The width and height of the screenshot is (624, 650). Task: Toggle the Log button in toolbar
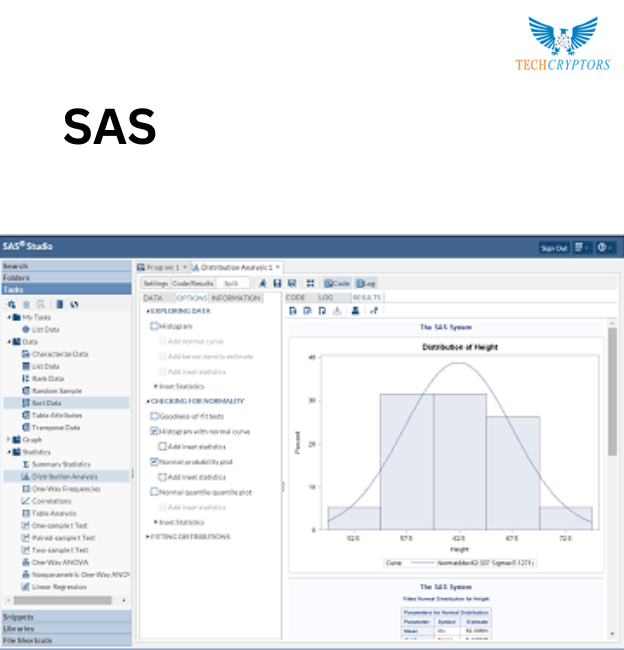(366, 283)
